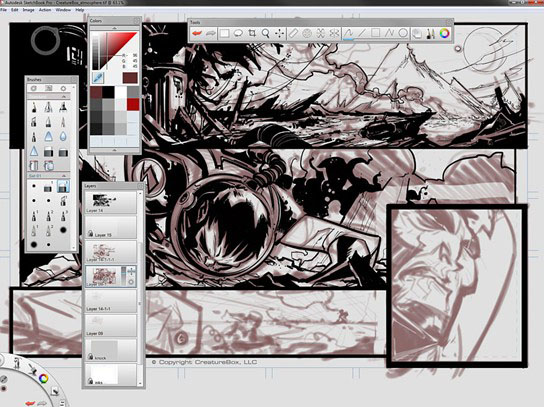Open the Image menu

point(28,10)
